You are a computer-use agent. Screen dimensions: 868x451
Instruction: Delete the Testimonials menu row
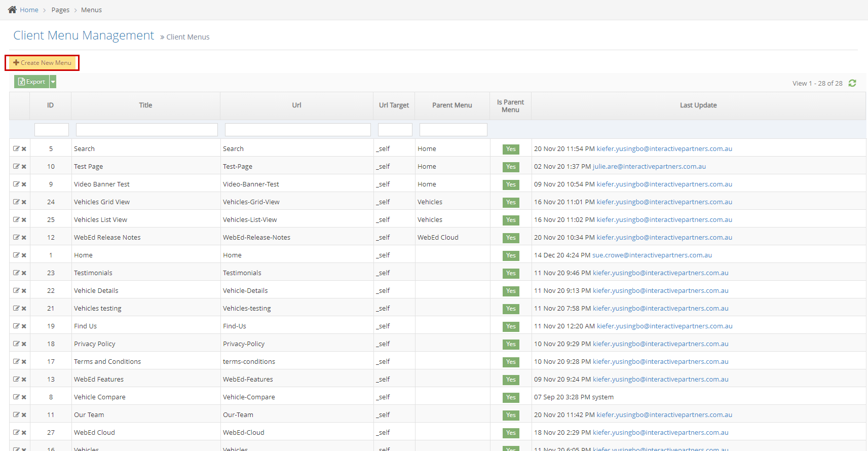(x=24, y=273)
